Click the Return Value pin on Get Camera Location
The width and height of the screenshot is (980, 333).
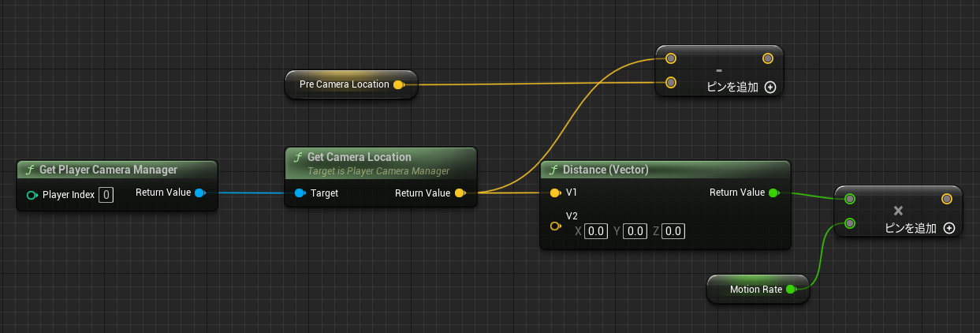tap(460, 193)
